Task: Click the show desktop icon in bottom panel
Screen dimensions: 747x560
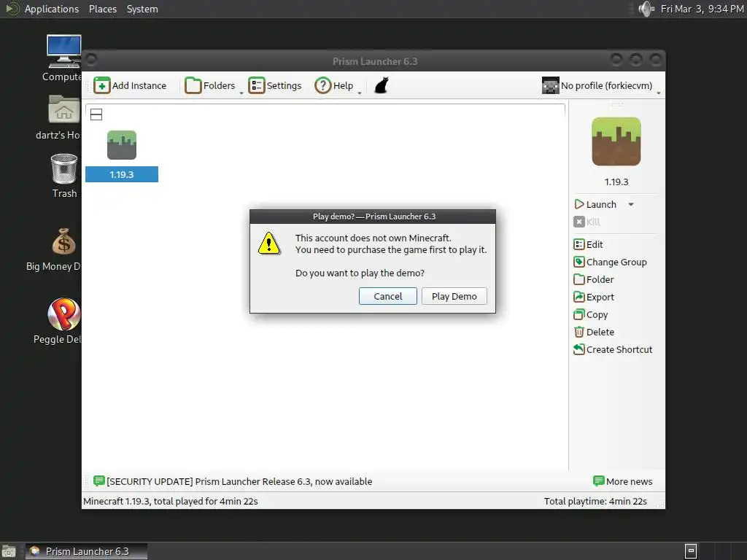Action: point(9,551)
